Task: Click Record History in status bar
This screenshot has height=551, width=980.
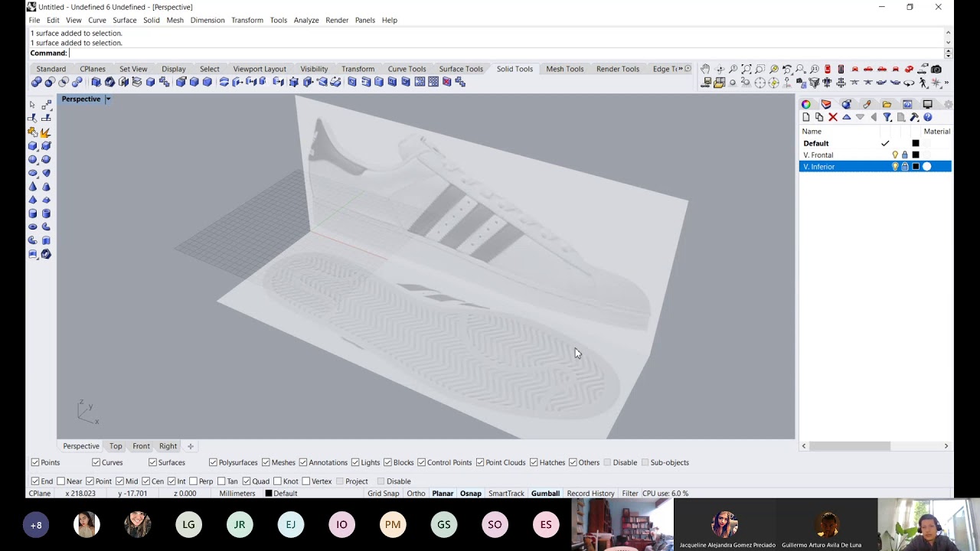Action: tap(590, 494)
